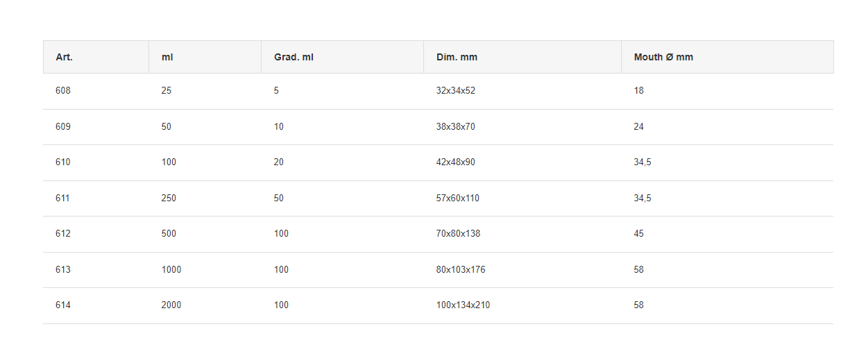Click the 100x134x210 dimension cell

[463, 305]
